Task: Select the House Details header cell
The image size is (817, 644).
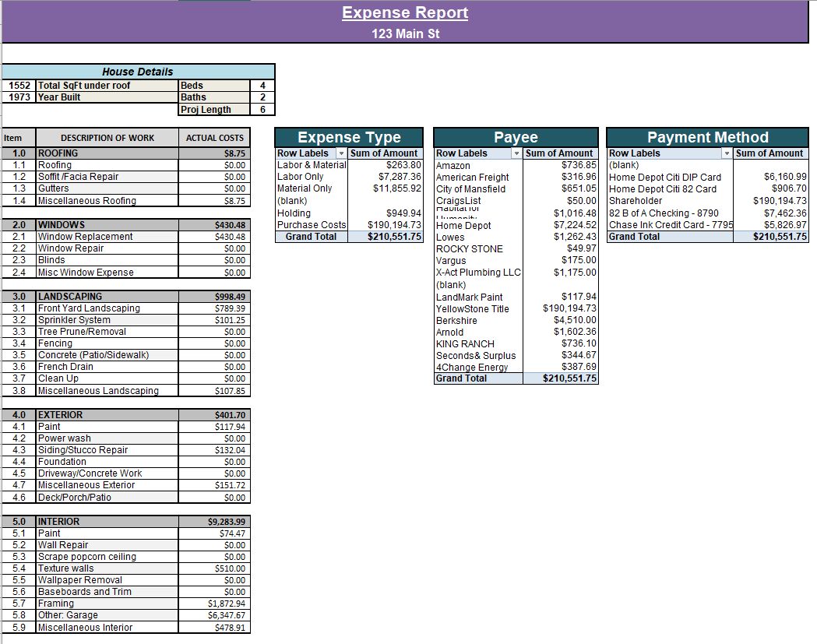Action: [138, 72]
